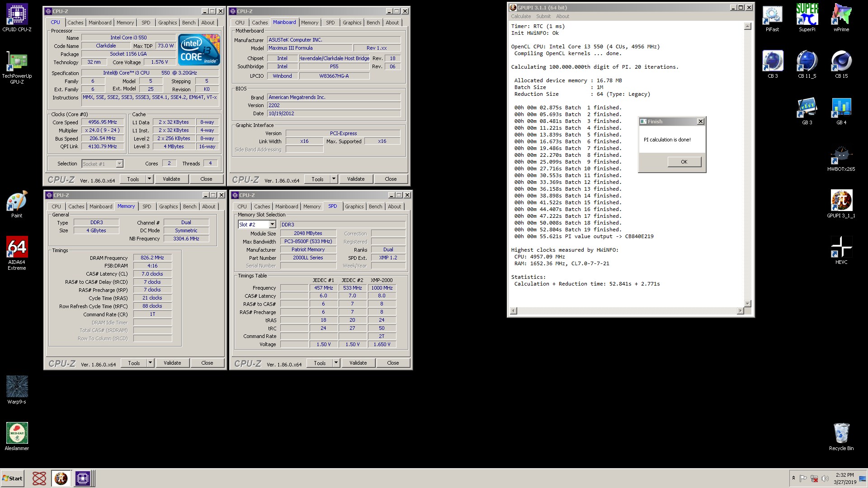This screenshot has width=868, height=488.
Task: Click the Core Voltage value 1.576 V
Action: coord(160,62)
